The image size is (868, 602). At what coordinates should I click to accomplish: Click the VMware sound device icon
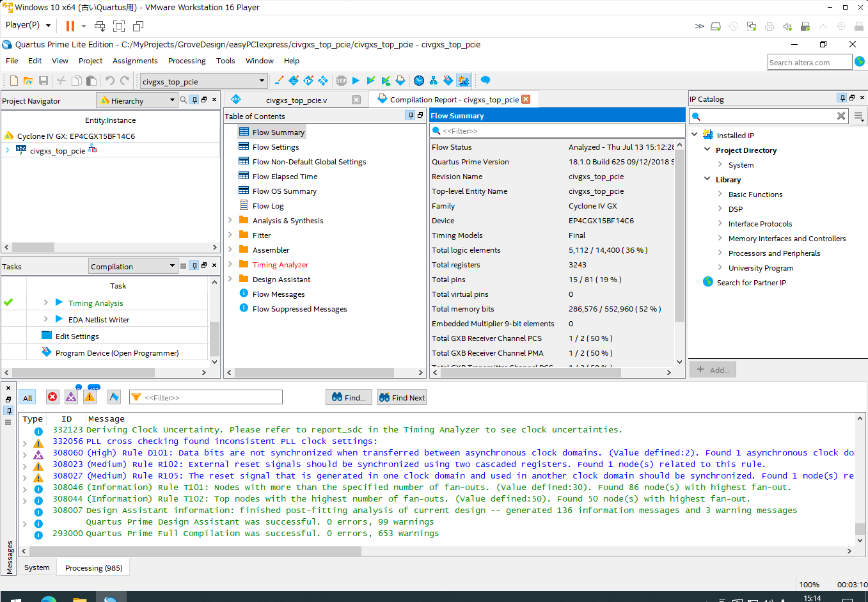[787, 26]
